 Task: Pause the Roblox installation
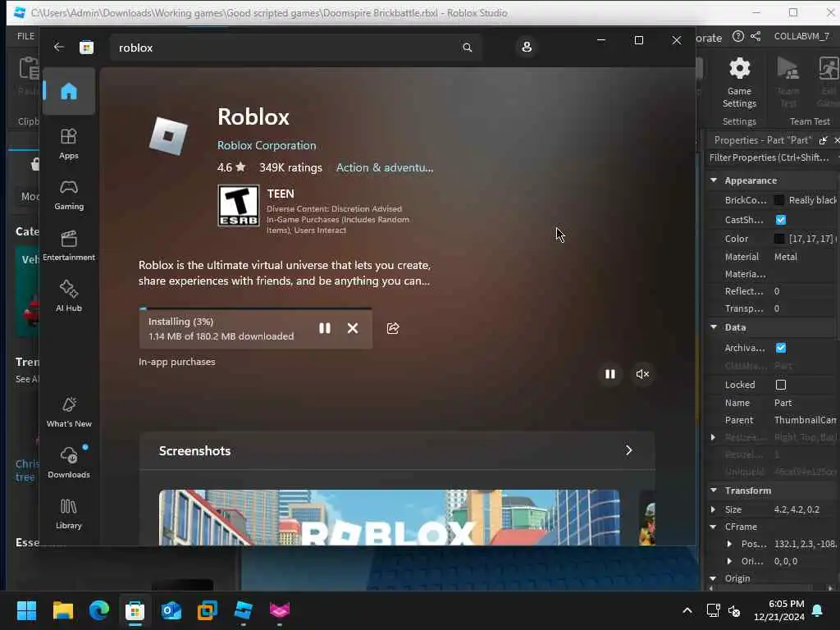(x=325, y=328)
